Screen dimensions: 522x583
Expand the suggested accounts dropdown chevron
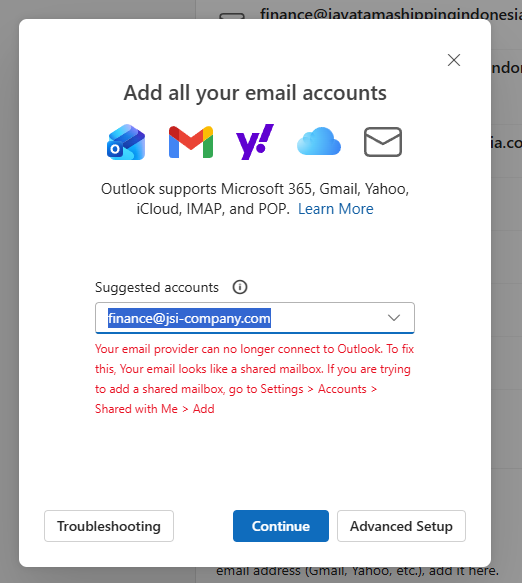(394, 318)
